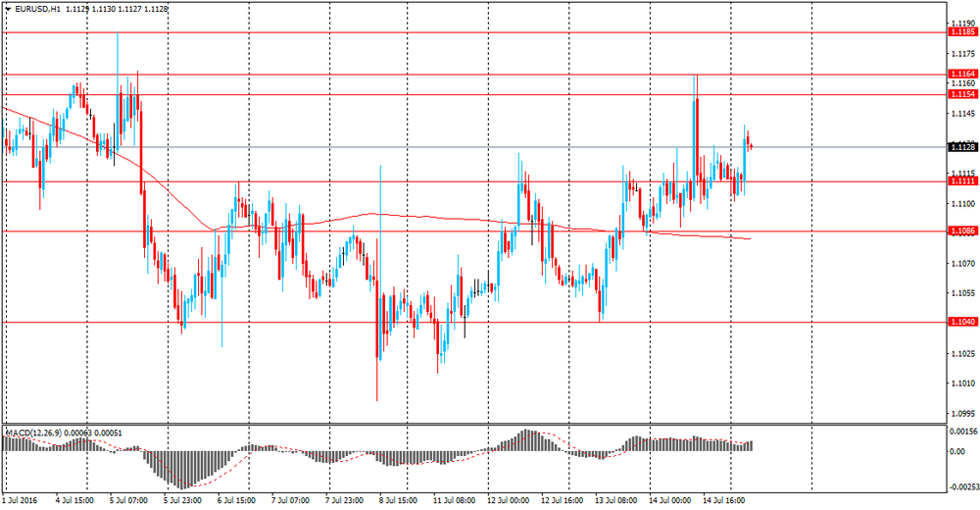
Task: Click the red 1.1185 price level label
Action: click(962, 32)
